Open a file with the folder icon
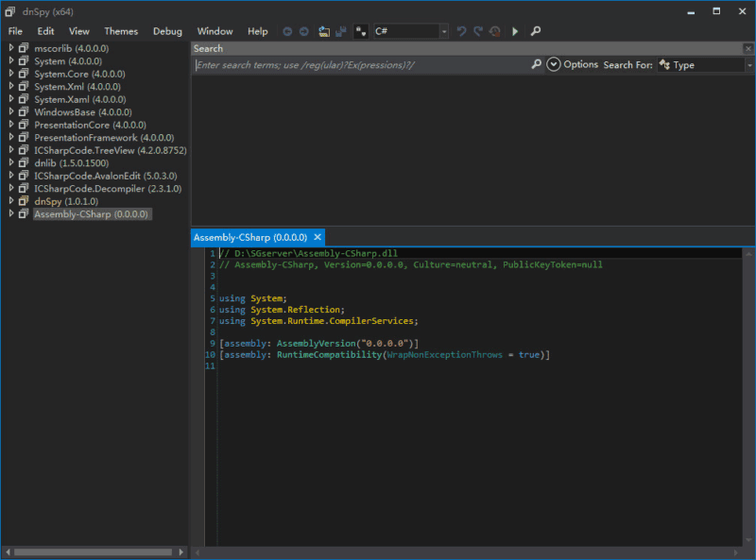This screenshot has width=756, height=560. pos(324,31)
